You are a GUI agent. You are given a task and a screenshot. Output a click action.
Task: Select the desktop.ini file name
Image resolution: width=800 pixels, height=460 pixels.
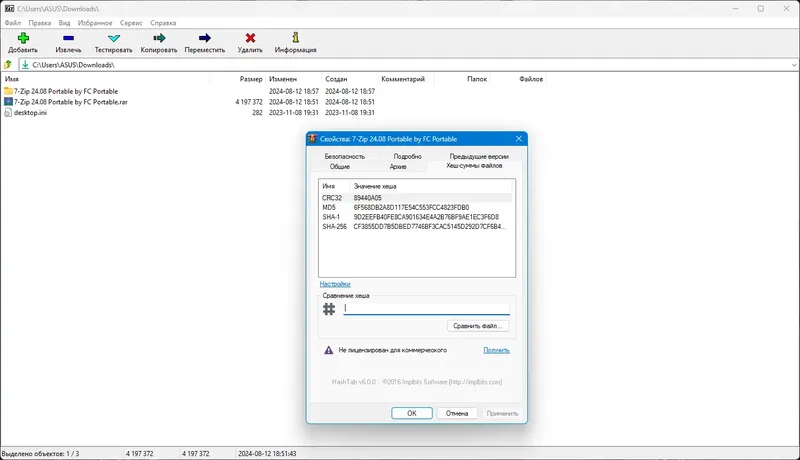coord(30,112)
